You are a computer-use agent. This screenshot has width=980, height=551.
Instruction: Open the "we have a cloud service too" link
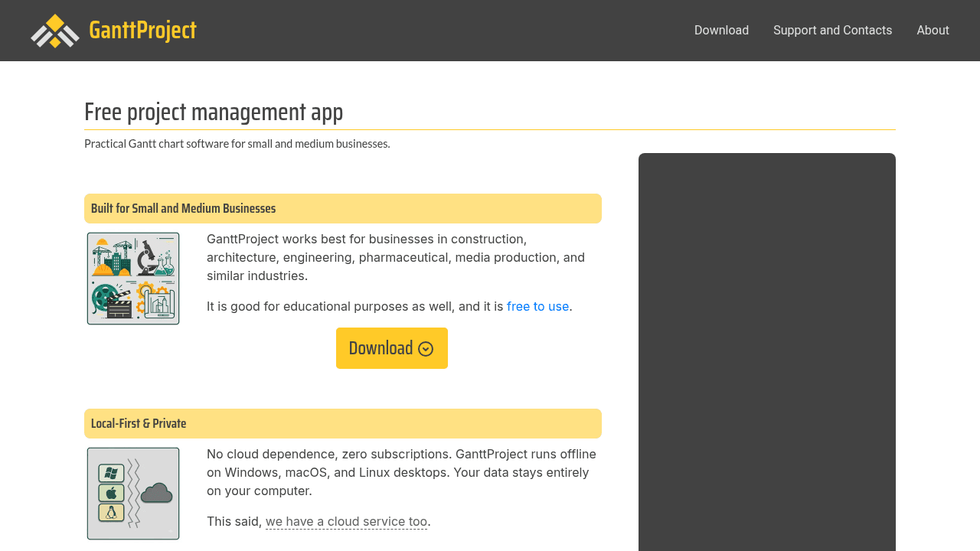[346, 521]
